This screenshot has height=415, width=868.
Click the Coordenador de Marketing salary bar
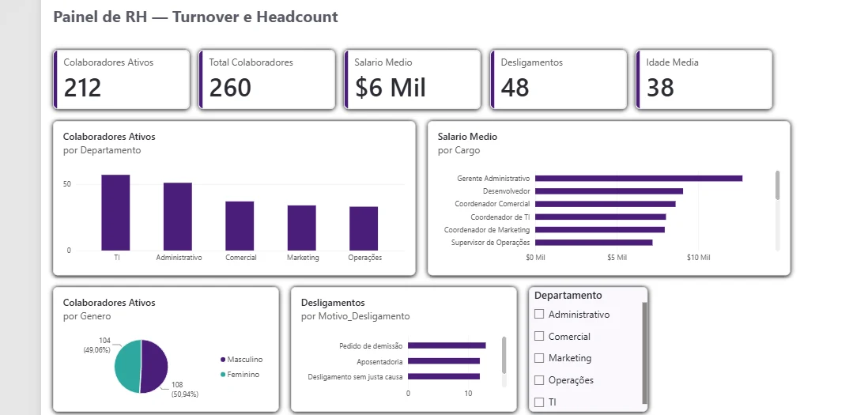tap(600, 229)
